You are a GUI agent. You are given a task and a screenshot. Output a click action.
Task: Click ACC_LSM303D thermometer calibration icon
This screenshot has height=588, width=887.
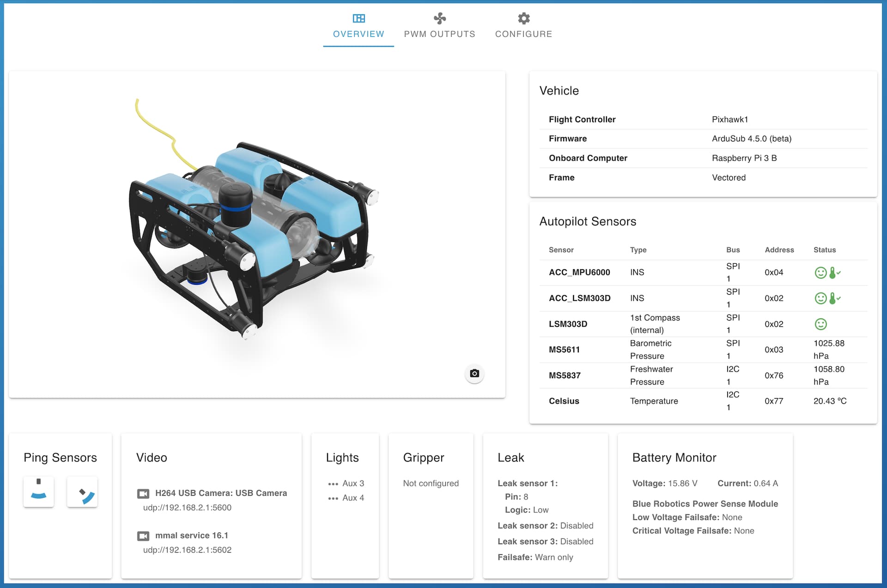pos(833,298)
